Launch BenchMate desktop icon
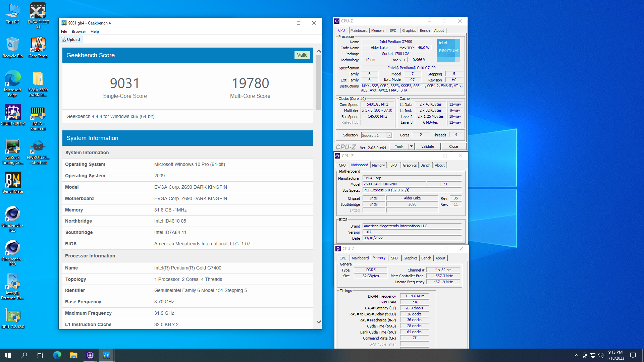 (x=13, y=183)
